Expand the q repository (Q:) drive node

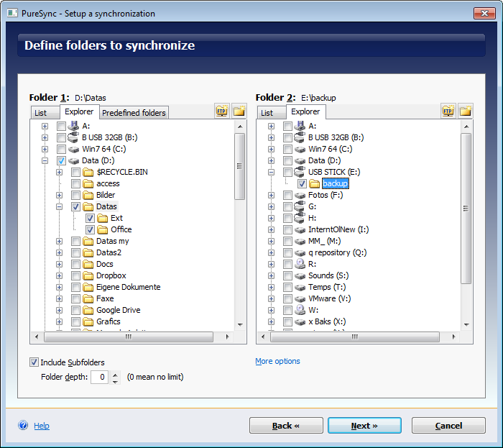coord(272,253)
